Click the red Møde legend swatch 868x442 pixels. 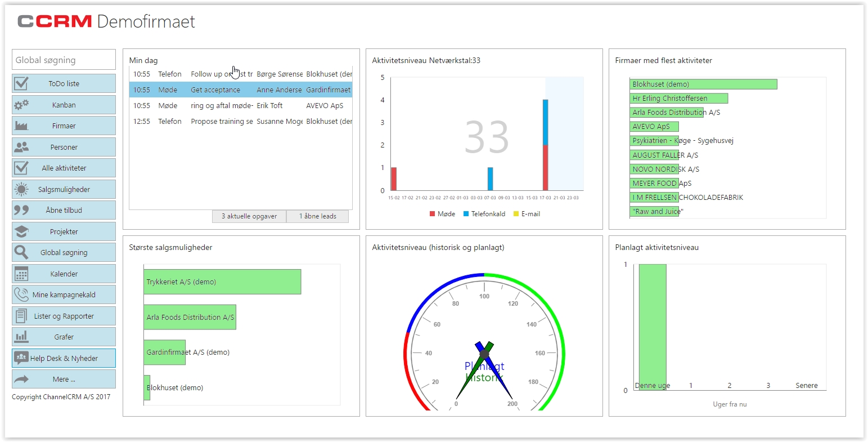(432, 214)
